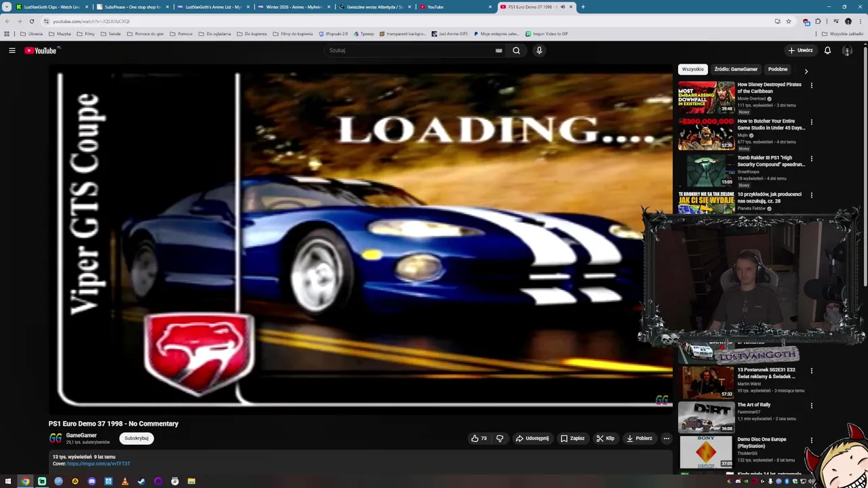Open the Chrome extensions puzzle icon
Screen dimensions: 868x488
(x=818, y=21)
